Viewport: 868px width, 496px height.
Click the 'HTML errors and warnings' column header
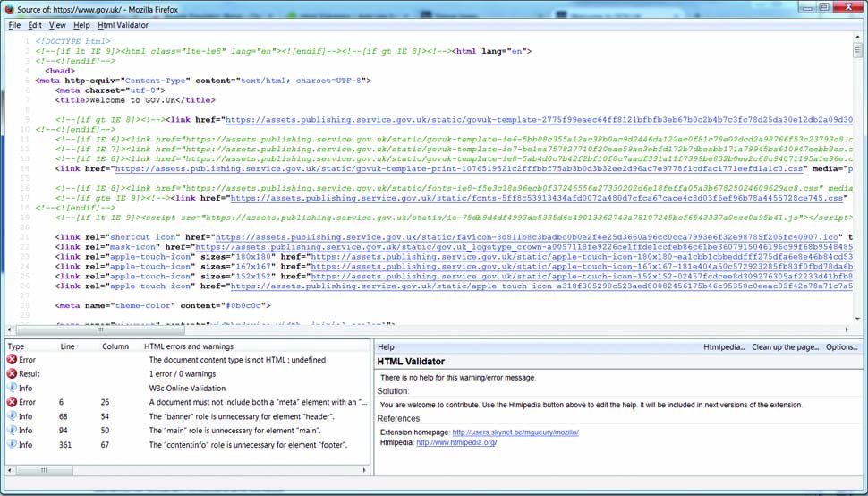pos(189,346)
